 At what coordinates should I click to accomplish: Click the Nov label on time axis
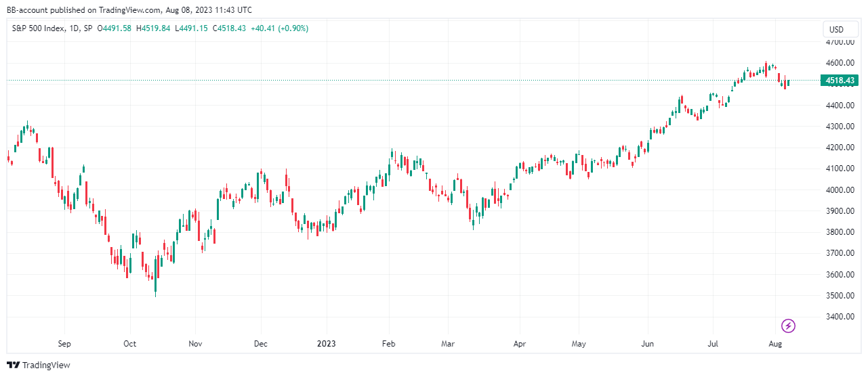click(x=195, y=344)
